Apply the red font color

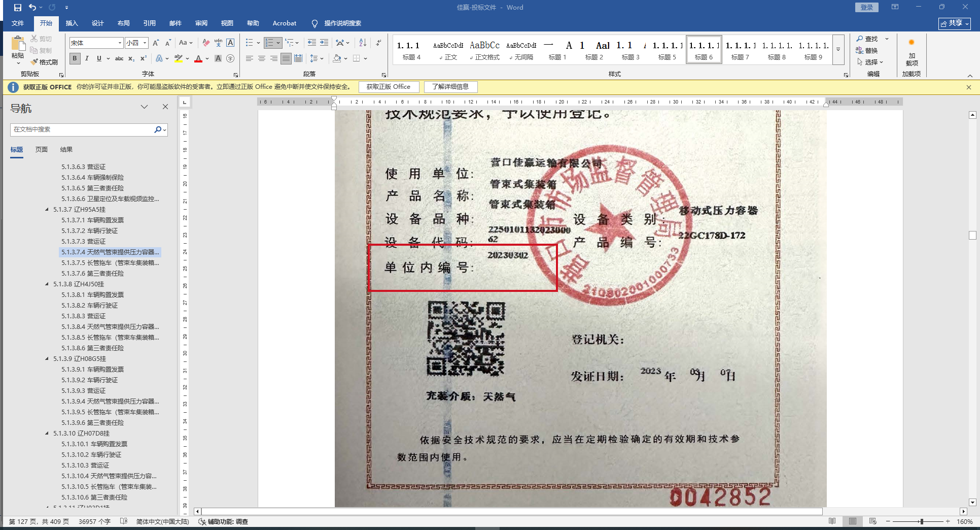point(198,58)
